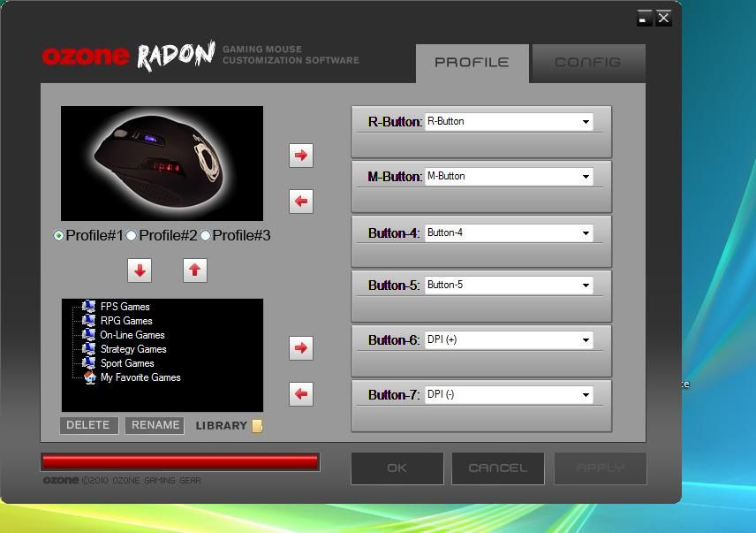Click the RPG Games computer icon
This screenshot has width=756, height=533.
(88, 320)
